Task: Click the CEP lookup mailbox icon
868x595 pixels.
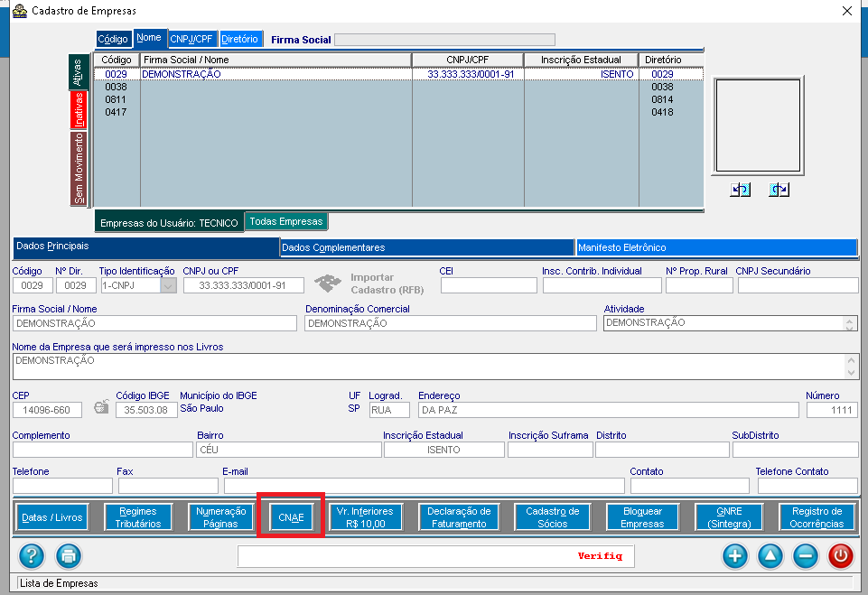Action: 101,407
